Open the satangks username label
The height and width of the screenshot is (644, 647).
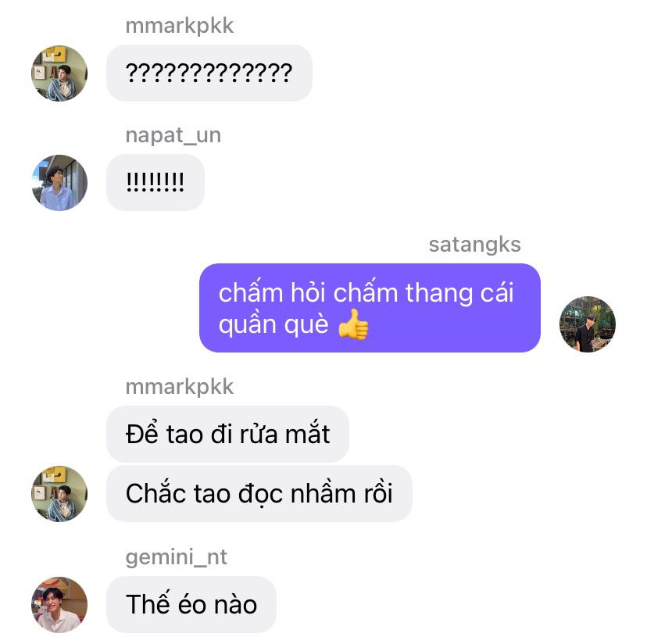coord(474,245)
